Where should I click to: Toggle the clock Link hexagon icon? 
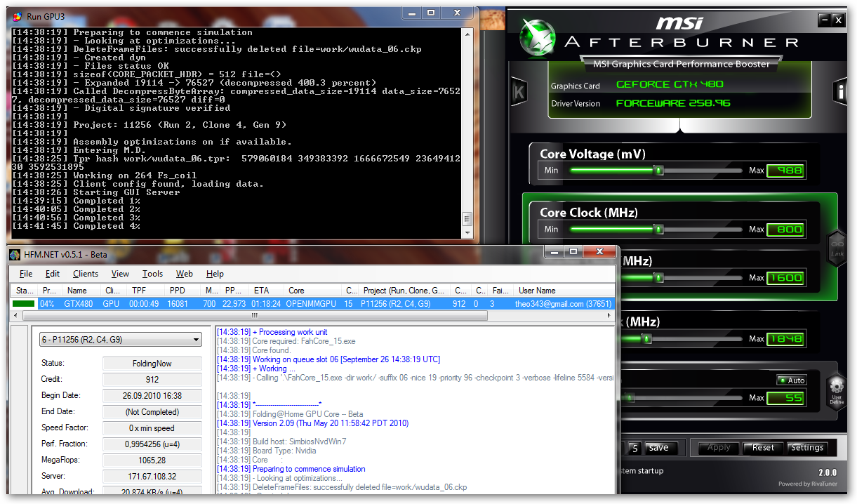click(x=837, y=247)
